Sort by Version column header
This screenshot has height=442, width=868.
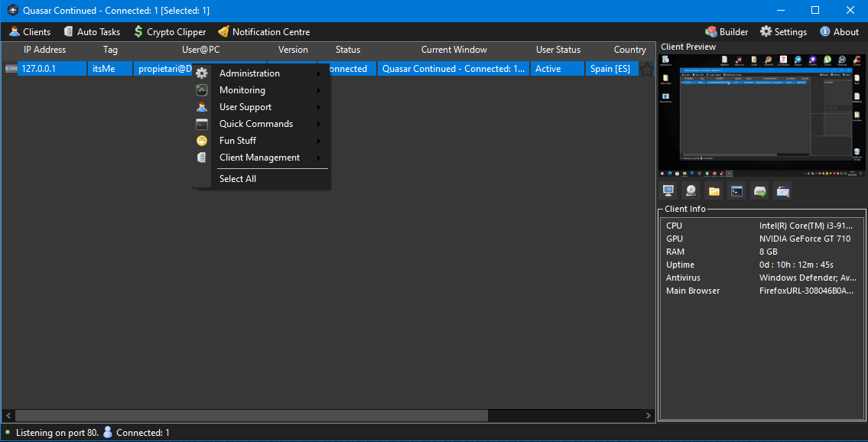click(293, 50)
